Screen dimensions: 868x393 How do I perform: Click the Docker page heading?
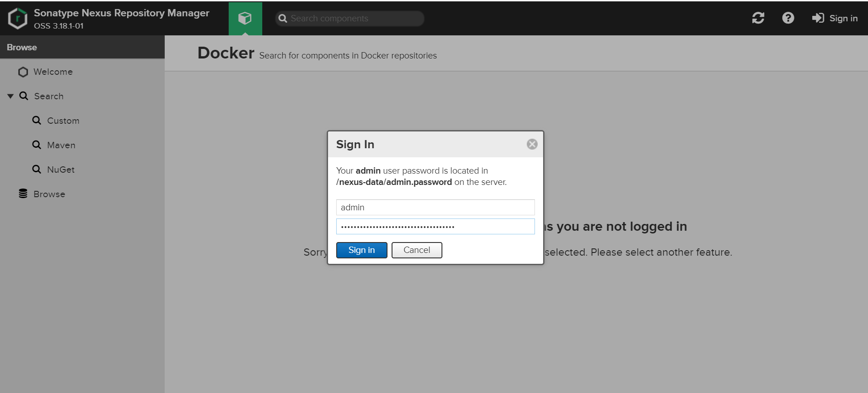pyautogui.click(x=226, y=53)
